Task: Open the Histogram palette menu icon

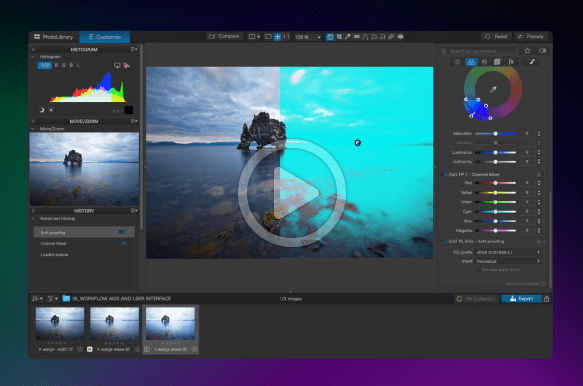Action: coord(134,49)
